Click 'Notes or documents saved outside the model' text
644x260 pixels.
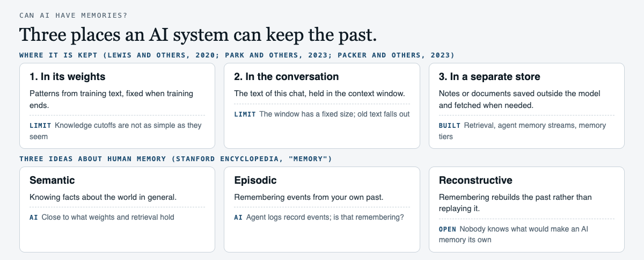[x=519, y=99]
